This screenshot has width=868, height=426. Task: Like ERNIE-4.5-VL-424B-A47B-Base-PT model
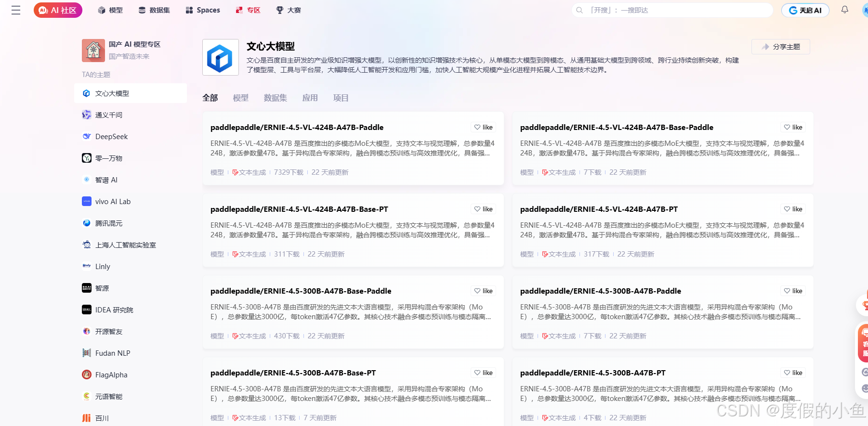484,209
